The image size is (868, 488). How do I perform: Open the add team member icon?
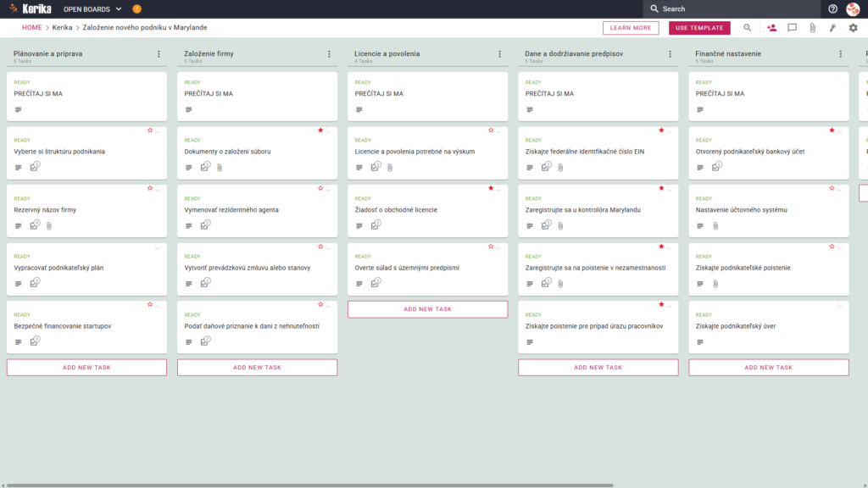click(x=771, y=28)
